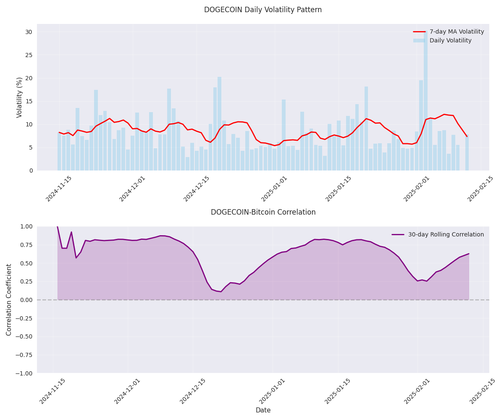Click the "Volatility (%)" y-axis label
Screen dimensions: 504x420
coord(19,97)
